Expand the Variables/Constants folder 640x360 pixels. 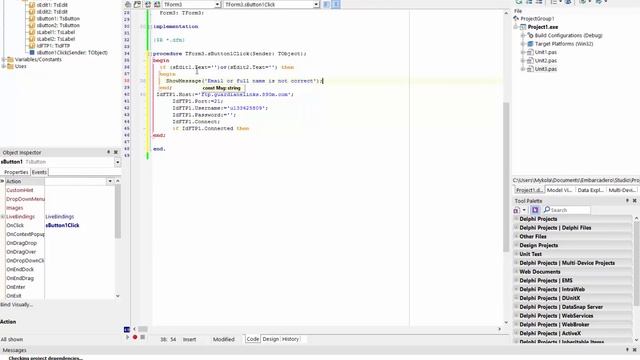point(4,60)
